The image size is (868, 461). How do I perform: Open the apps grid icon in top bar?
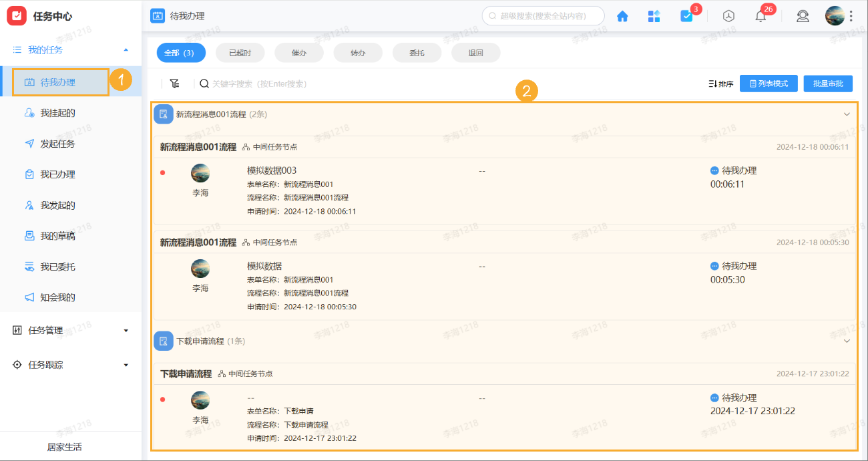(654, 15)
